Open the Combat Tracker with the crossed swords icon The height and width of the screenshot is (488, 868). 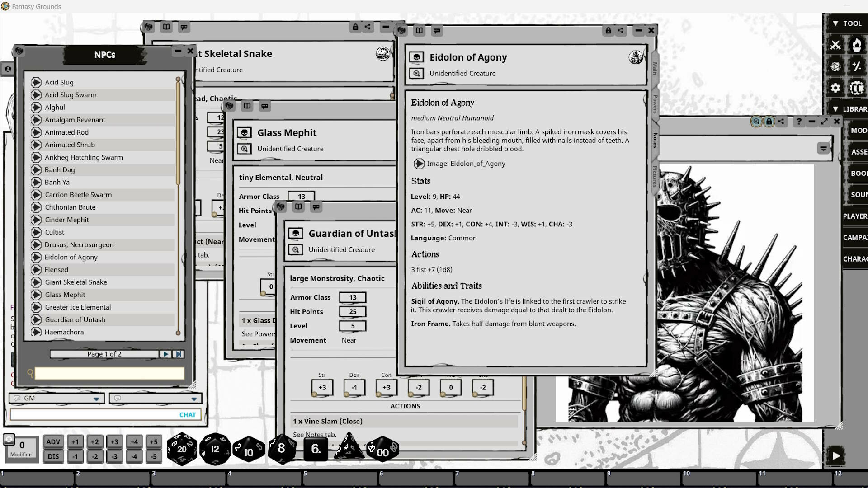836,45
